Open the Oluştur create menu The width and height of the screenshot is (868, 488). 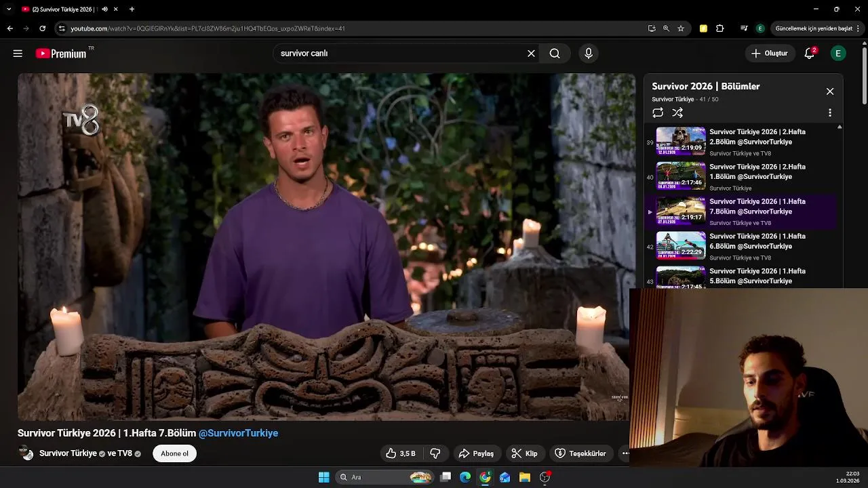click(x=770, y=54)
